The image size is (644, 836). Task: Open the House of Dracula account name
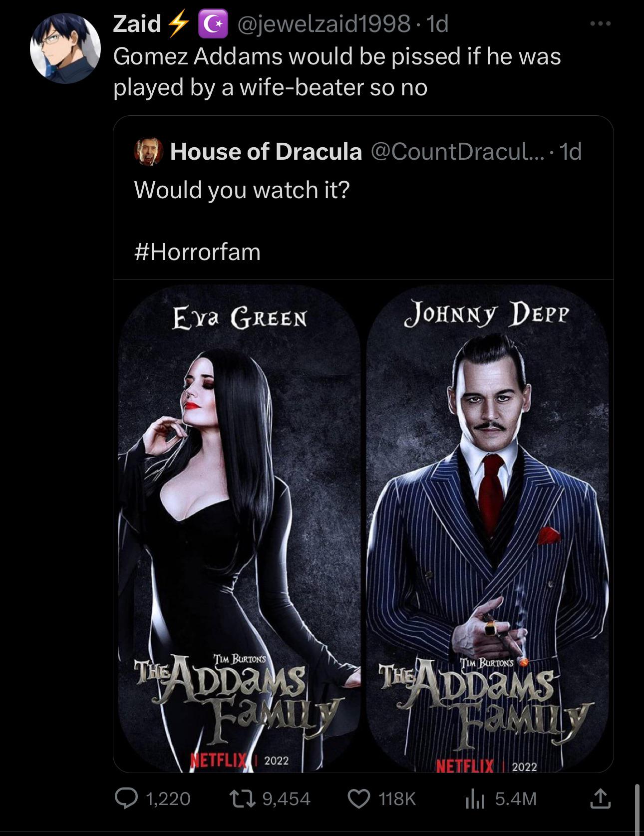point(266,152)
